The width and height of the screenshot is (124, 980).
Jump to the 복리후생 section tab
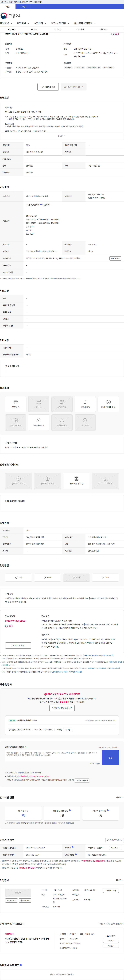pos(81,29)
